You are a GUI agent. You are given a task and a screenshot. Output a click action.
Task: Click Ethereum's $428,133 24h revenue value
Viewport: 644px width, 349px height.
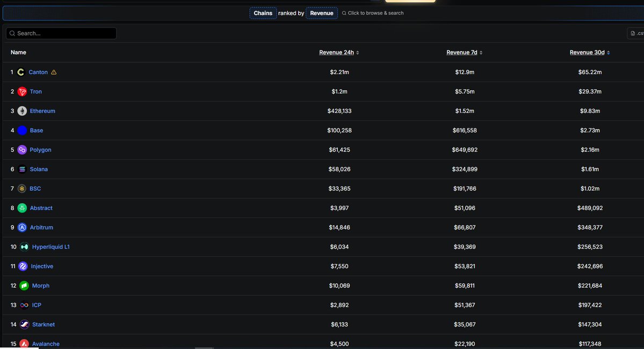339,111
